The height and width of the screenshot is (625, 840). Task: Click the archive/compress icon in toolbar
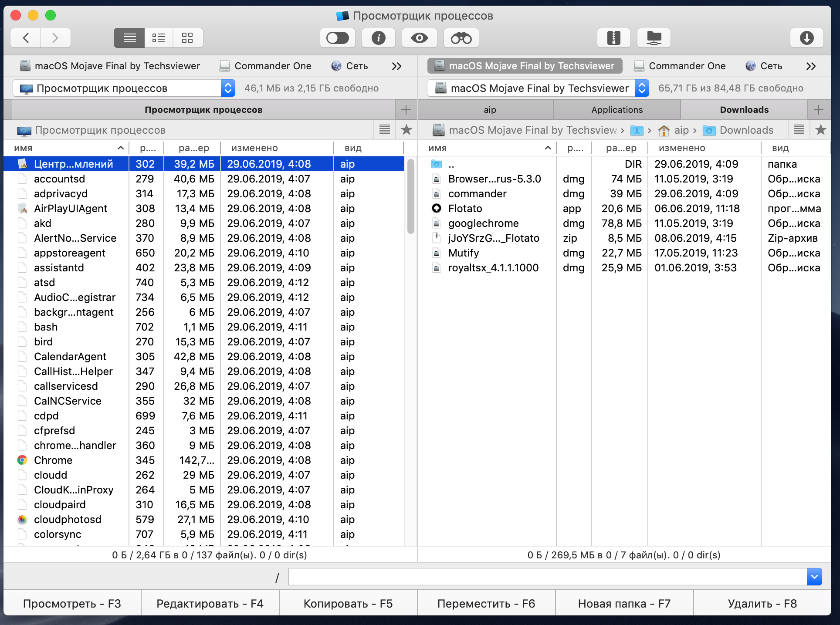click(614, 37)
